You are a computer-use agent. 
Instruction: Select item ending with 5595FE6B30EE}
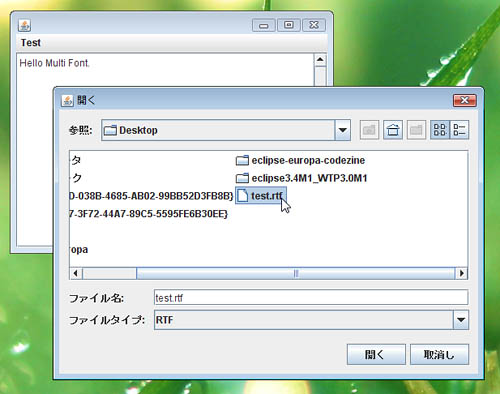click(x=149, y=214)
